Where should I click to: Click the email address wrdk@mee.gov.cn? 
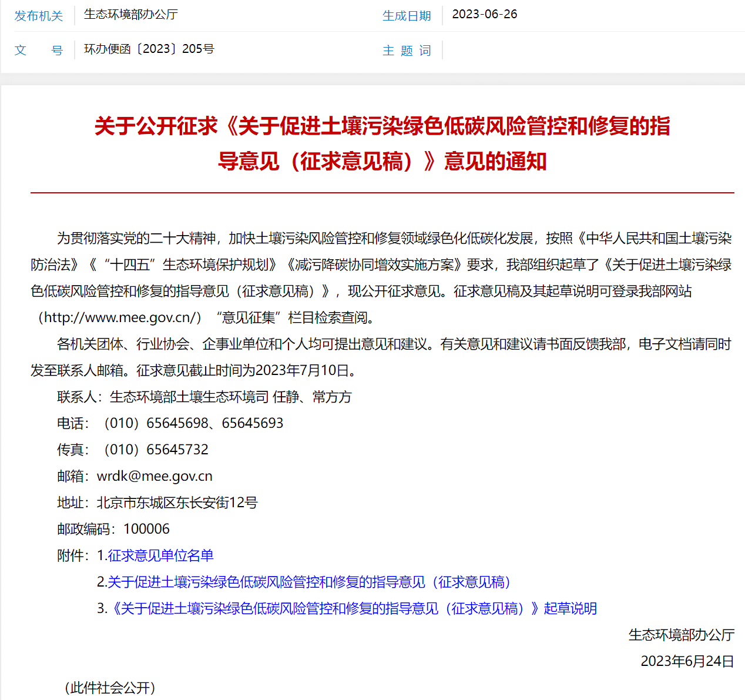click(x=155, y=476)
